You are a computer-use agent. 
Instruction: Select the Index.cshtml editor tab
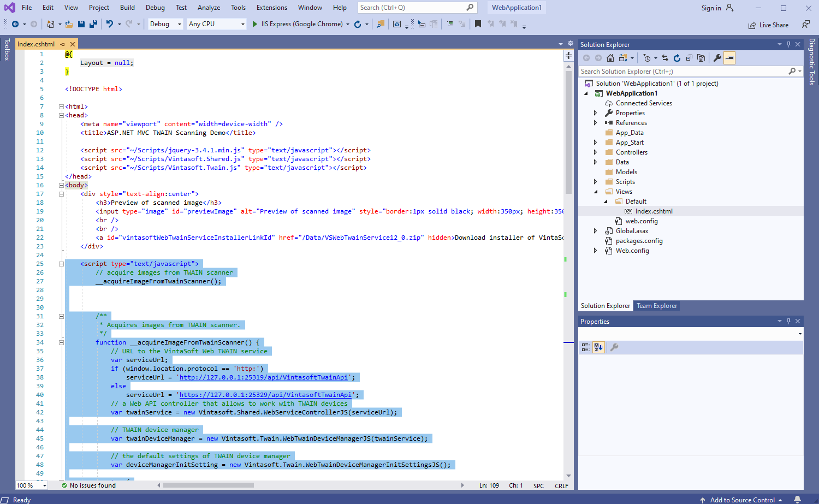[x=36, y=44]
